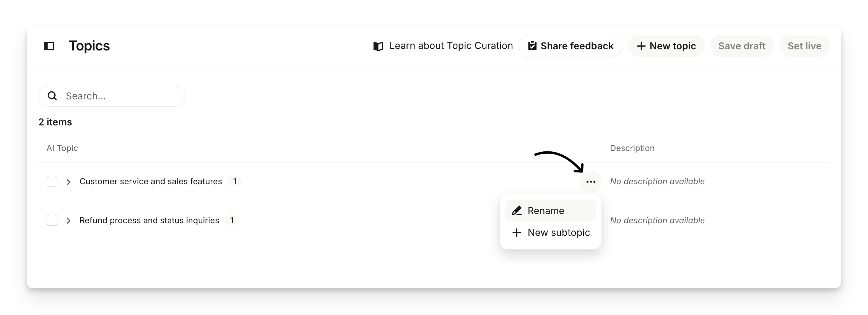Click the magnifying glass search icon
868x315 pixels.
point(52,96)
